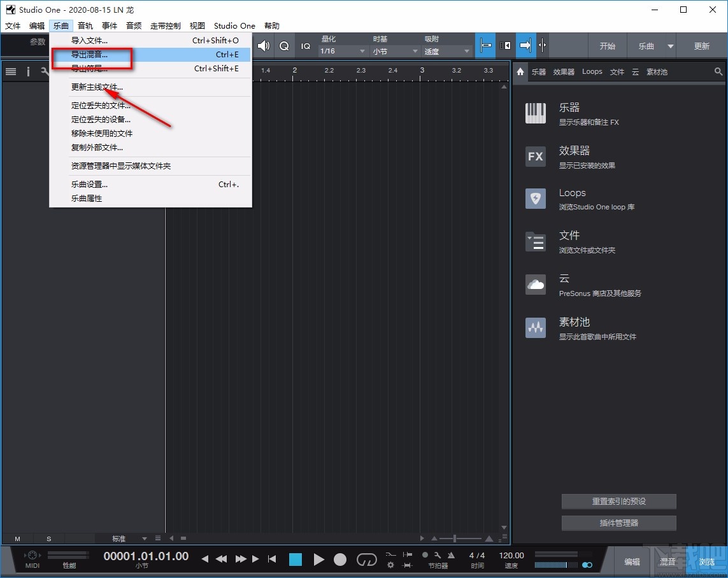Screen dimensions: 728x578
Task: Click the fast forward double-arrow button
Action: (x=241, y=559)
